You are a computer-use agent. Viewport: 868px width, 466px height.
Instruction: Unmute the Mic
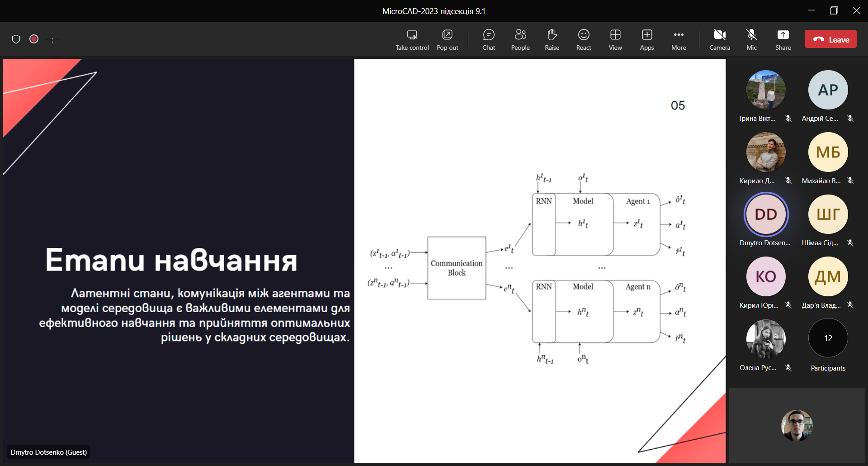coord(751,40)
